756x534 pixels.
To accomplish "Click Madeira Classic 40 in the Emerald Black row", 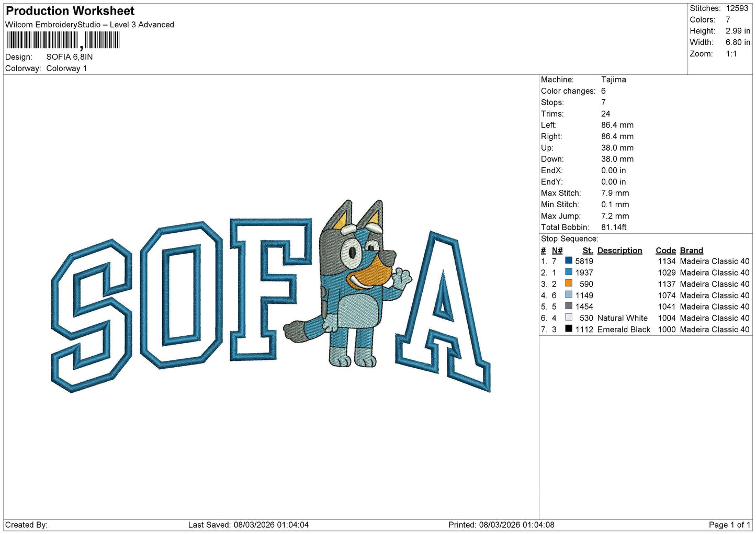I will pos(715,330).
